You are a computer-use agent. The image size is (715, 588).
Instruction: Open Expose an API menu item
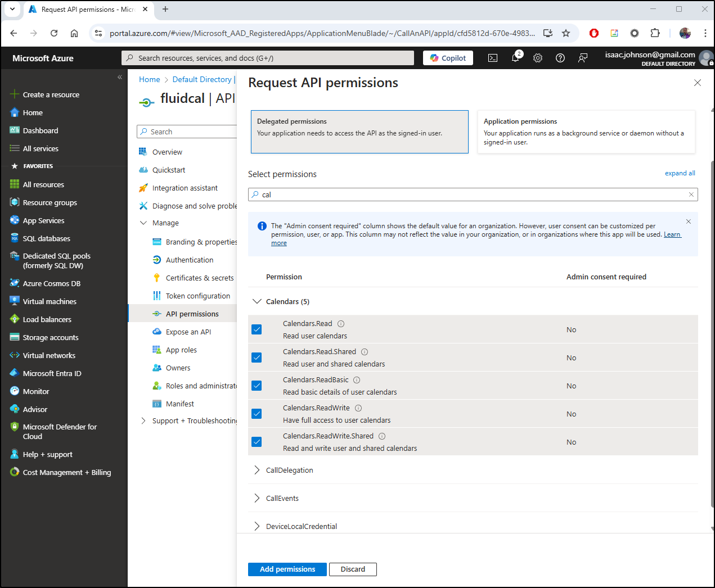188,332
